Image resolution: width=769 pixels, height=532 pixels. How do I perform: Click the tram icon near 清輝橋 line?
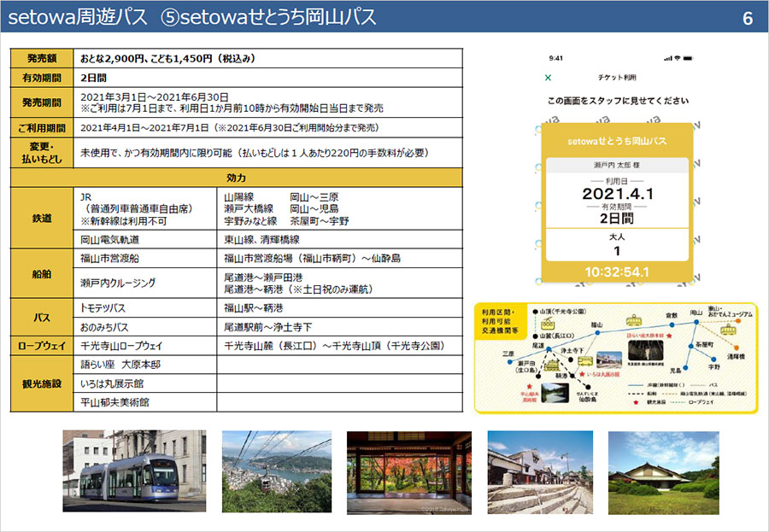(x=728, y=329)
